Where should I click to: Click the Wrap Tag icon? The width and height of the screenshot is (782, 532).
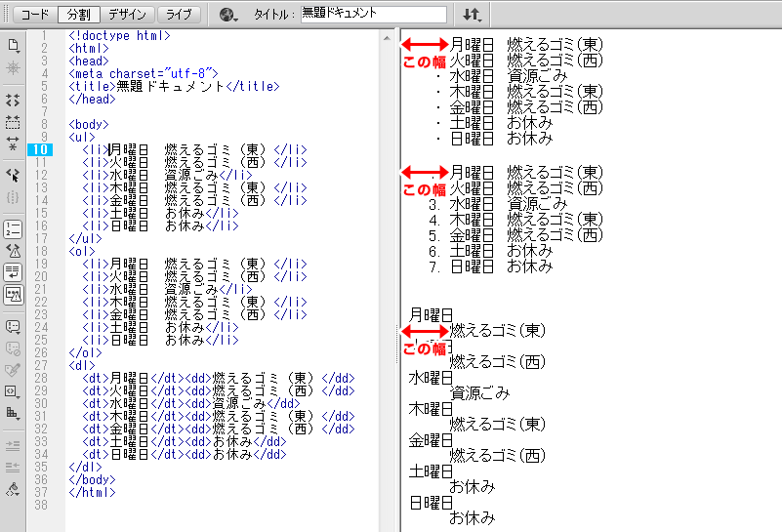[x=13, y=369]
